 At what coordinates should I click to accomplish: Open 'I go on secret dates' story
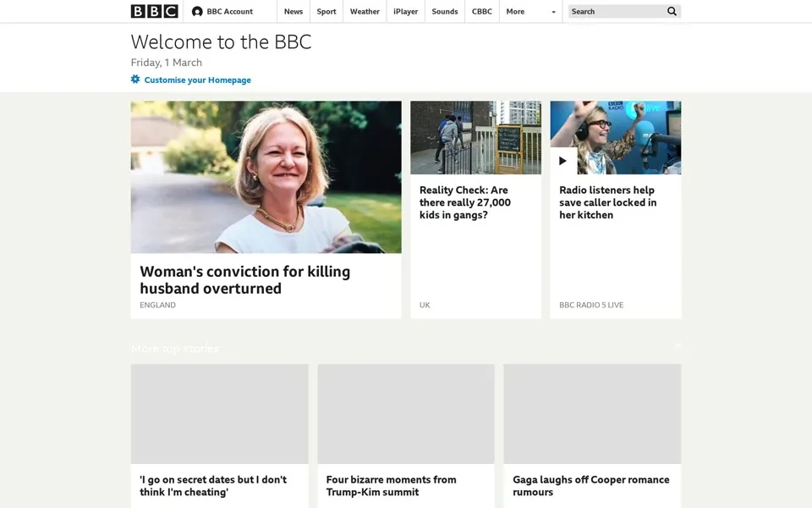click(213, 486)
